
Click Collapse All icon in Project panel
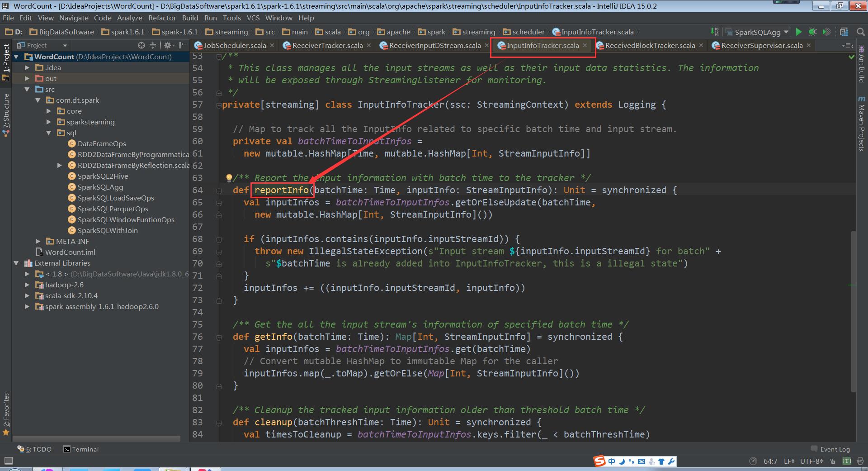pos(153,45)
